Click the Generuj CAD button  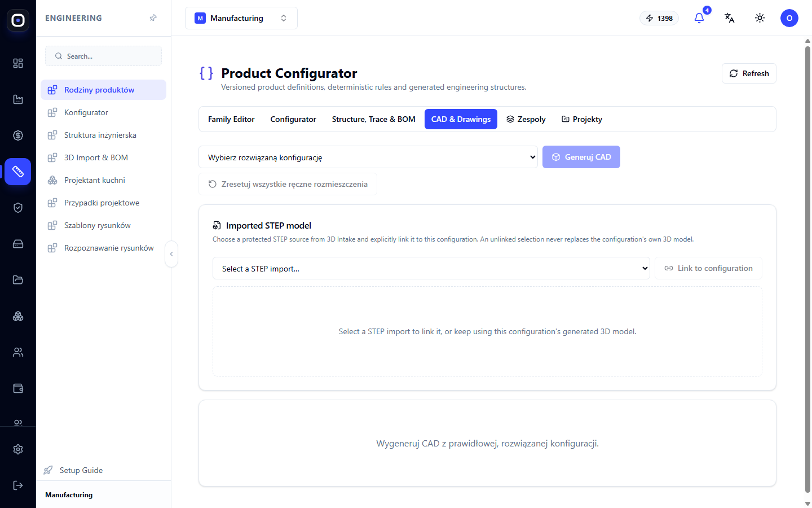[x=581, y=157]
